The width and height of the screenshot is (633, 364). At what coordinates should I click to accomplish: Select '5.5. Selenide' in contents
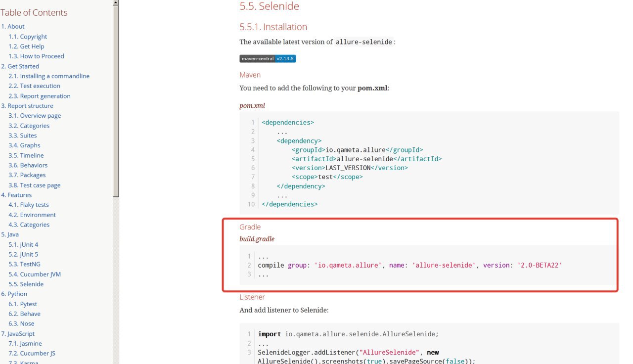pyautogui.click(x=26, y=284)
